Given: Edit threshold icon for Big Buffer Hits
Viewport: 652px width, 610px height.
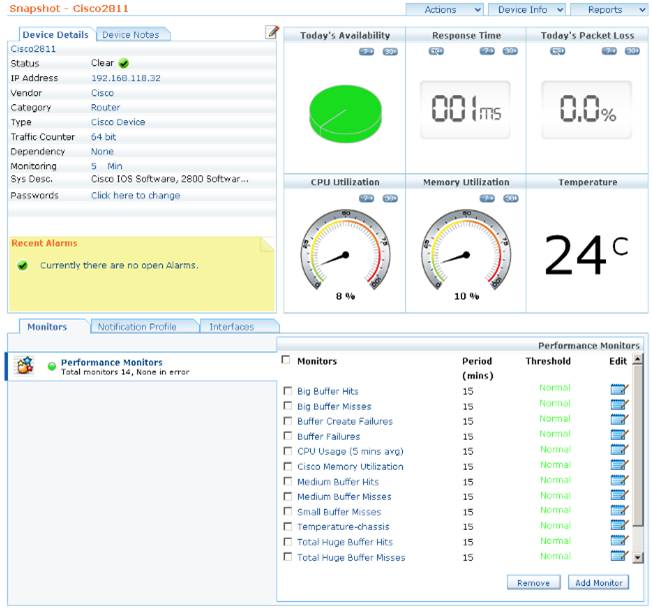Looking at the screenshot, I should click(619, 389).
